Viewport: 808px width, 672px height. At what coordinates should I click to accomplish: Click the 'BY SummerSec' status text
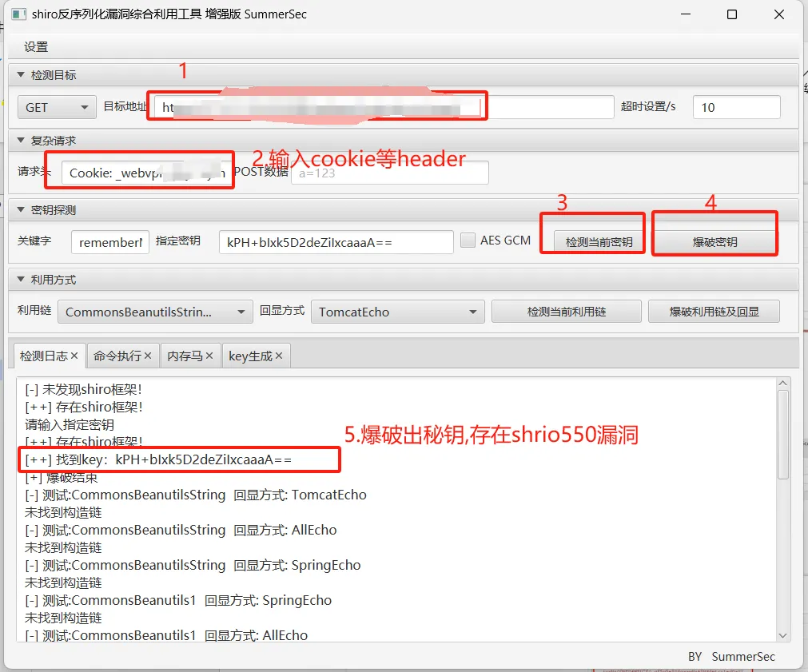click(731, 657)
